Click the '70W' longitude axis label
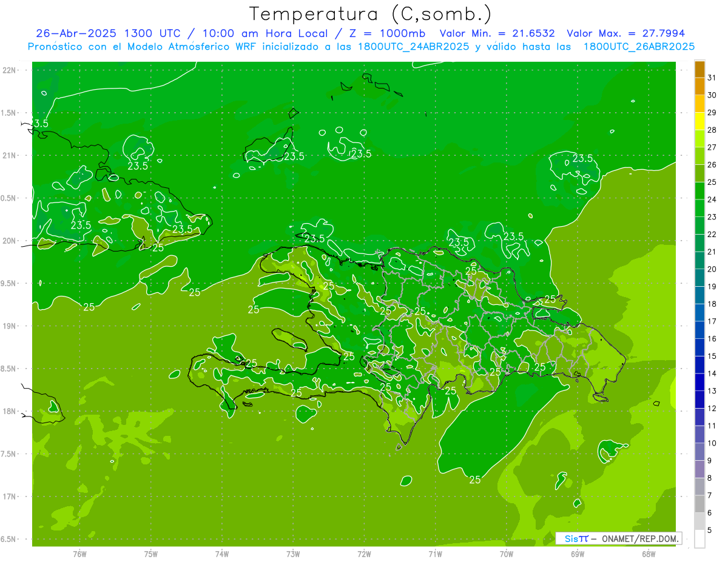728x562 pixels. [x=507, y=554]
